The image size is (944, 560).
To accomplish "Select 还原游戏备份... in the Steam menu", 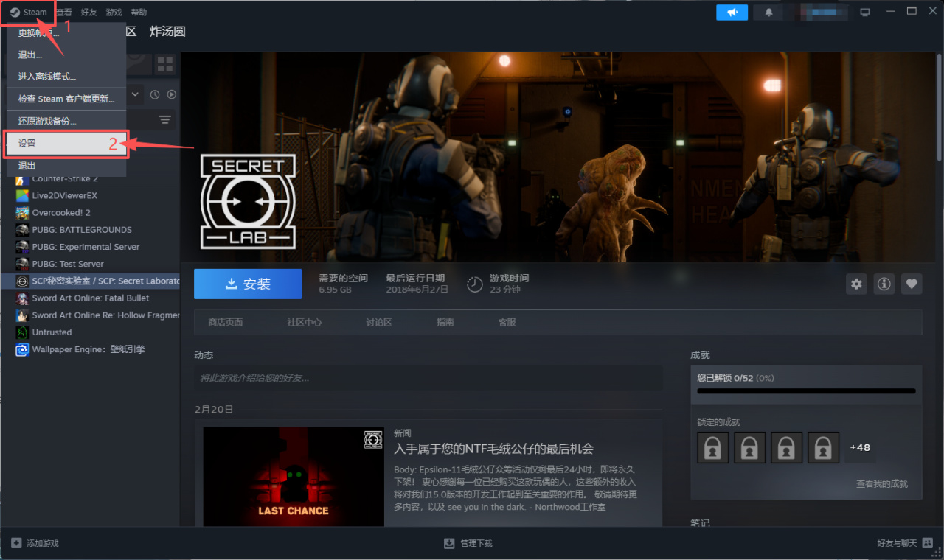I will point(66,121).
